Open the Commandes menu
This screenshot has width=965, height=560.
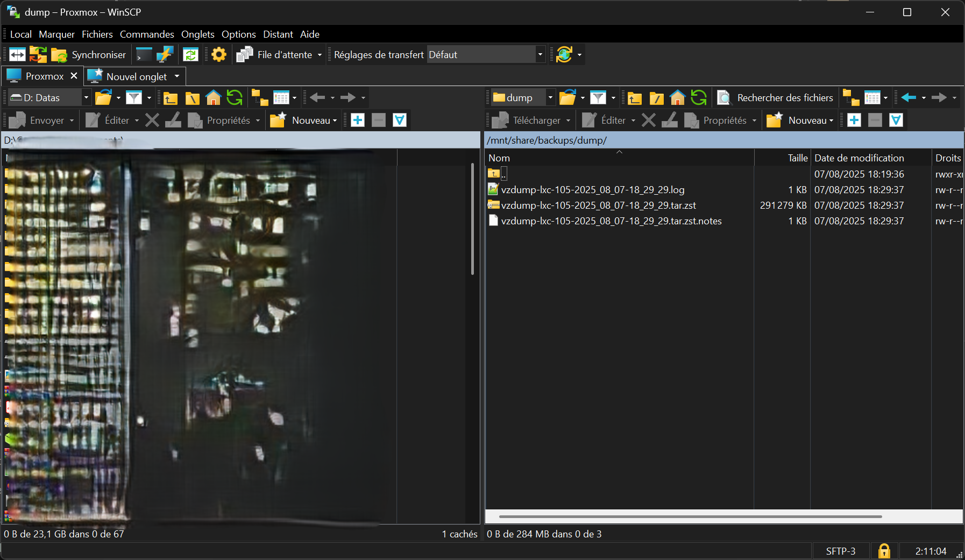click(147, 34)
